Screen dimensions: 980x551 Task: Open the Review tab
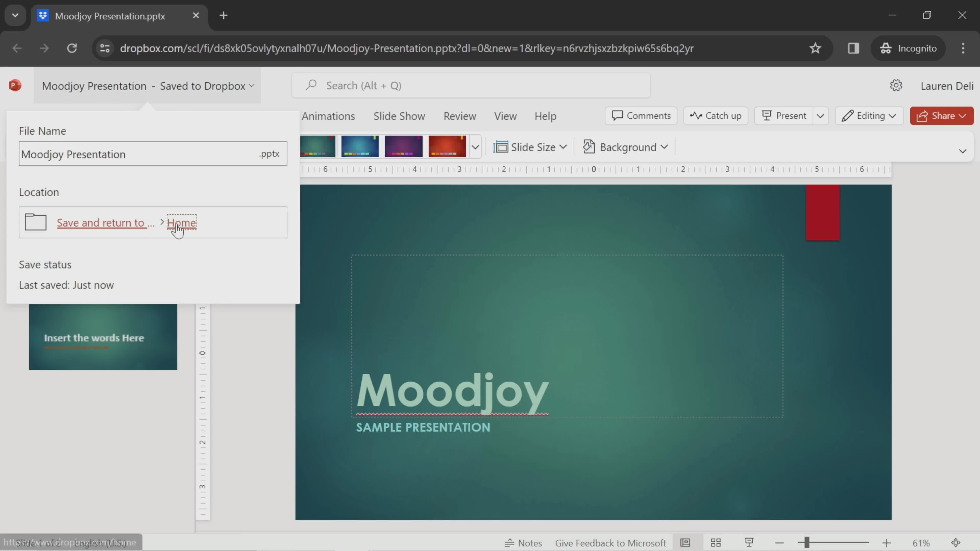click(460, 116)
